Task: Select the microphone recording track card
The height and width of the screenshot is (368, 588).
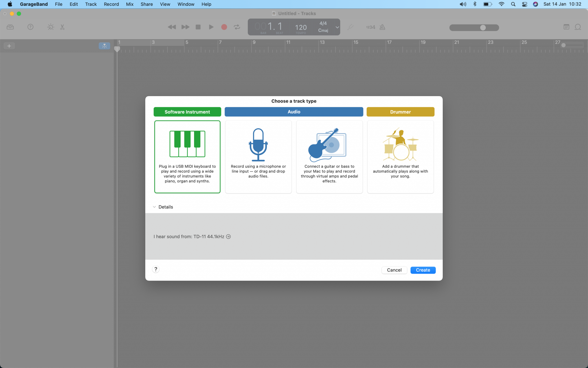Action: pos(258,157)
